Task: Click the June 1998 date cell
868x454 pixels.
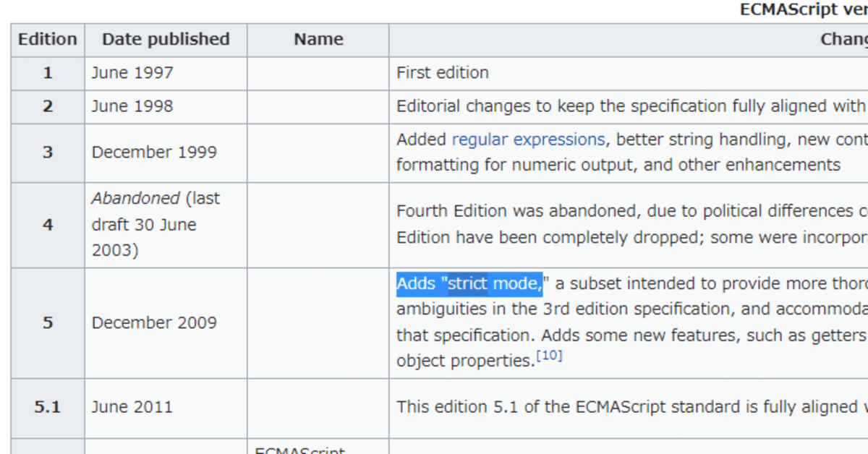Action: coord(166,106)
